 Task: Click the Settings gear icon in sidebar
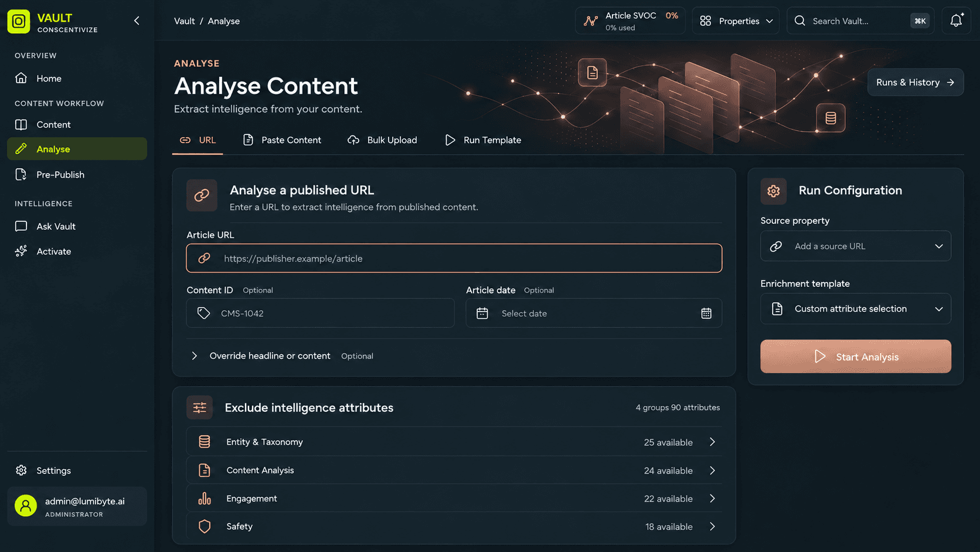[x=21, y=470]
